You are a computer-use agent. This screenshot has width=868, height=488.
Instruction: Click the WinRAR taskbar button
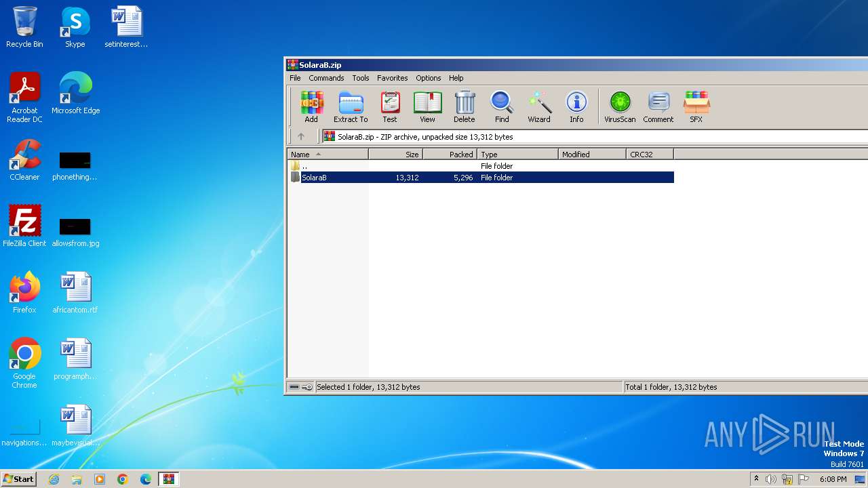(x=169, y=479)
